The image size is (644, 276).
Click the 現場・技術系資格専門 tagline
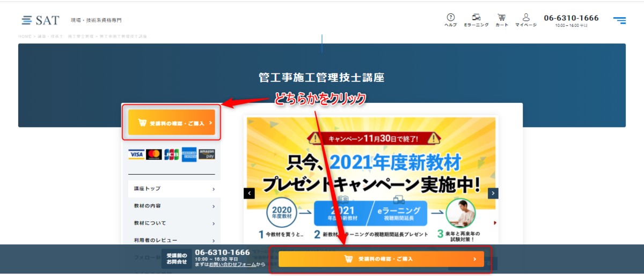[x=96, y=20]
